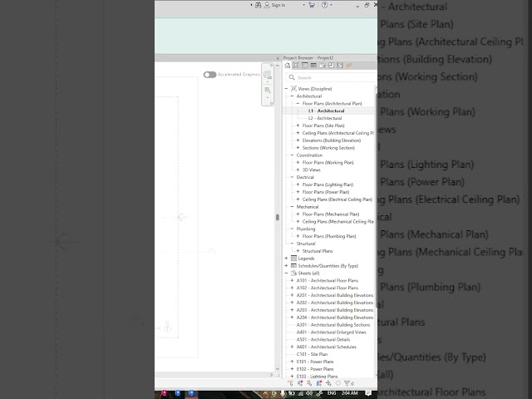Image resolution: width=532 pixels, height=399 pixels.
Task: Select Ceiling Plans (Architectural Ceiling Plan) row
Action: 338,133
